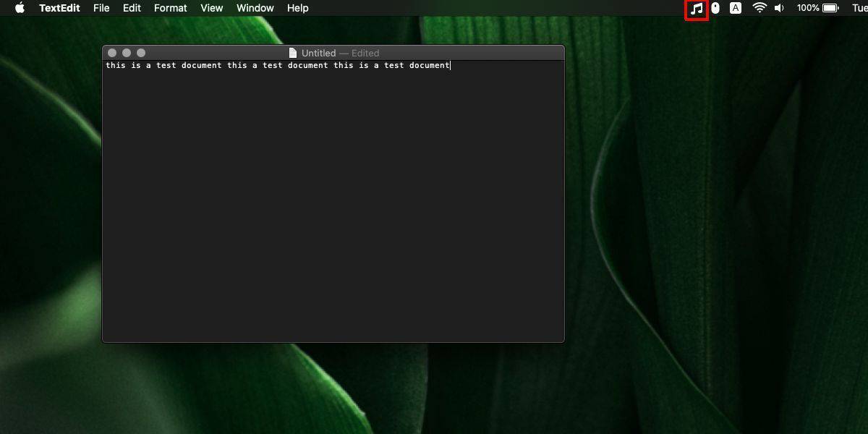The height and width of the screenshot is (434, 868).
Task: Click inside the TextEdit document text area
Action: (x=333, y=201)
